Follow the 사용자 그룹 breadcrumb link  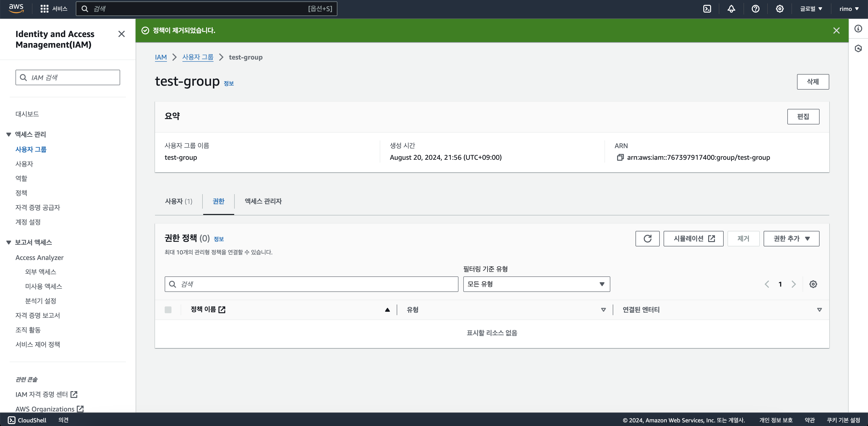point(198,57)
